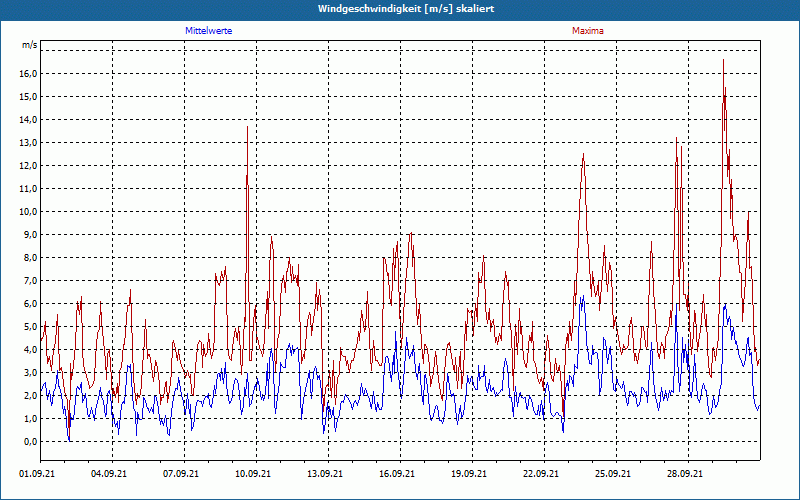Select the 1,0 y-axis value
The width and height of the screenshot is (800, 500).
[30, 418]
